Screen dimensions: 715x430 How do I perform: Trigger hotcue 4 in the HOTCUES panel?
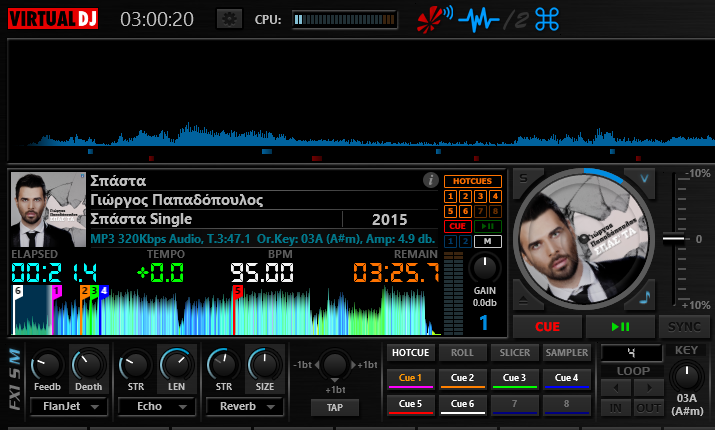tap(495, 197)
